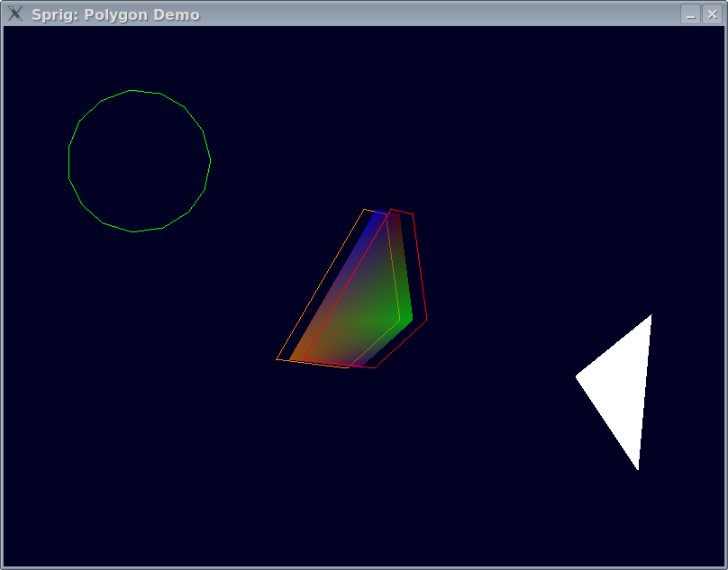
Task: Close the Sprig Polygon Demo window
Action: click(x=711, y=14)
